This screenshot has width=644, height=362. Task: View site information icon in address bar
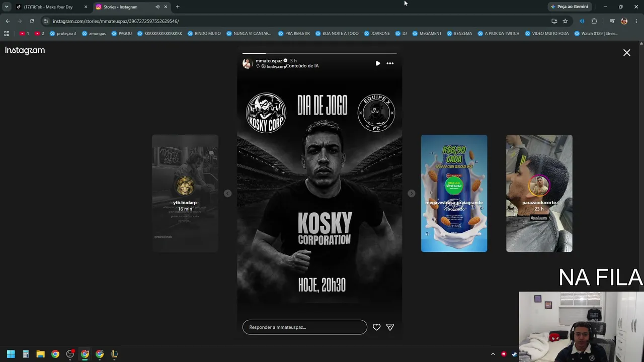pos(46,21)
